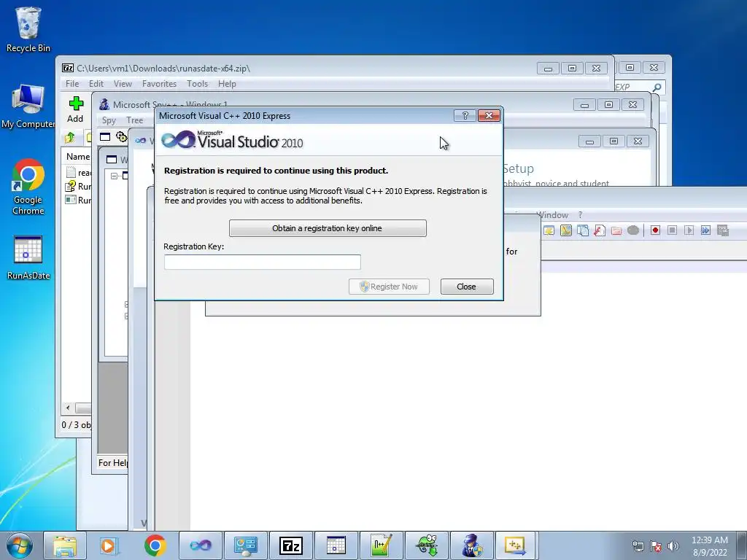Click the document with red arrow toolbar icon
Image resolution: width=747 pixels, height=560 pixels.
[600, 230]
